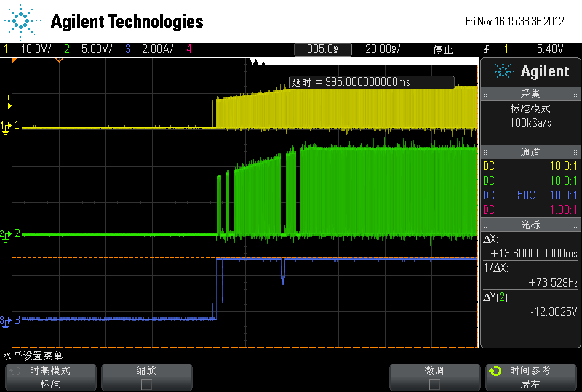Click channel 2 green DC 10.0:1 row
This screenshot has height=392, width=582.
click(x=530, y=181)
